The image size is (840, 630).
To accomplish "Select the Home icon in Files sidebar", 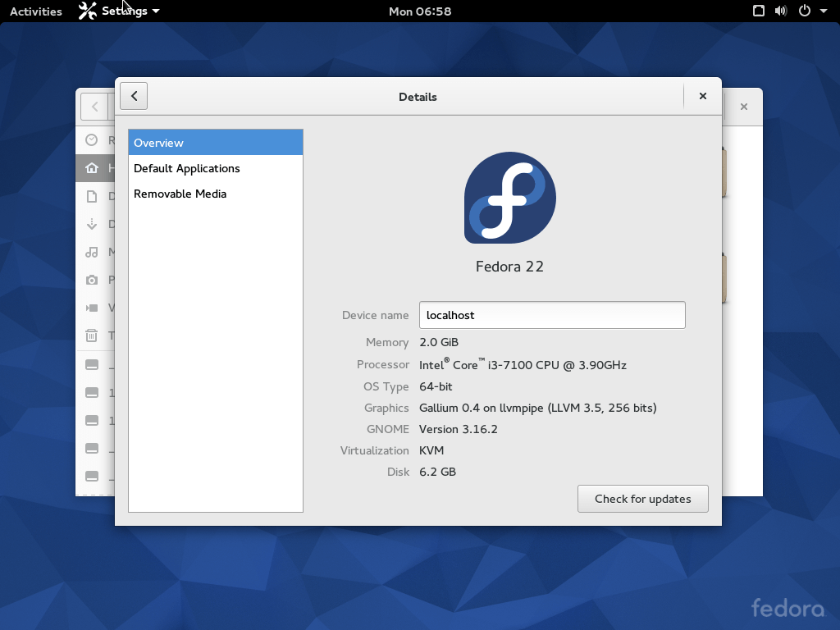I will pos(92,168).
